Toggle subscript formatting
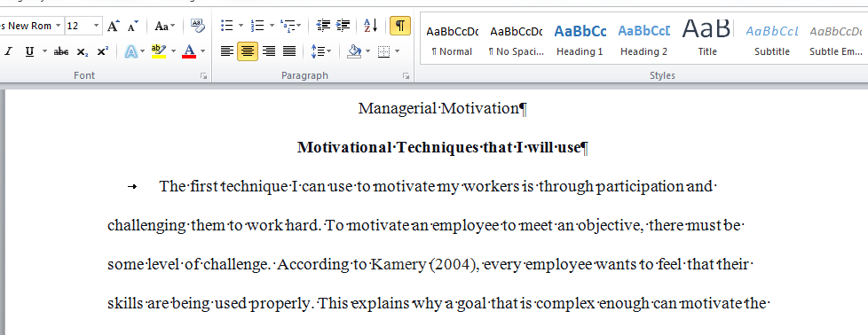 point(82,52)
